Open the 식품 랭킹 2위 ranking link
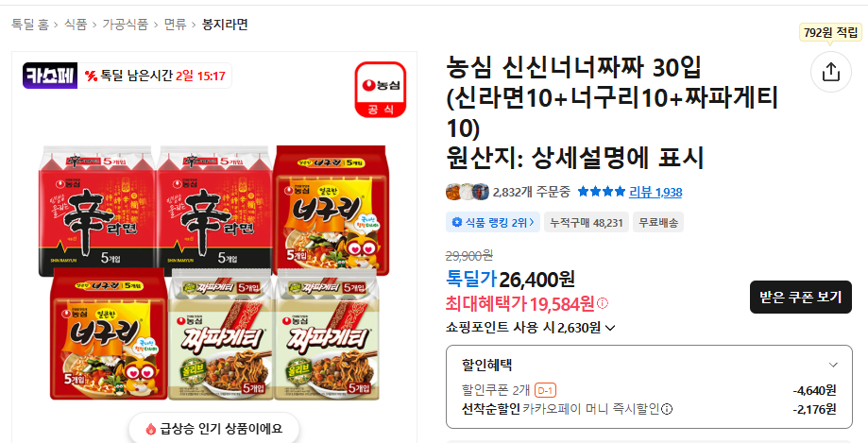The width and height of the screenshot is (868, 443). pyautogui.click(x=493, y=223)
